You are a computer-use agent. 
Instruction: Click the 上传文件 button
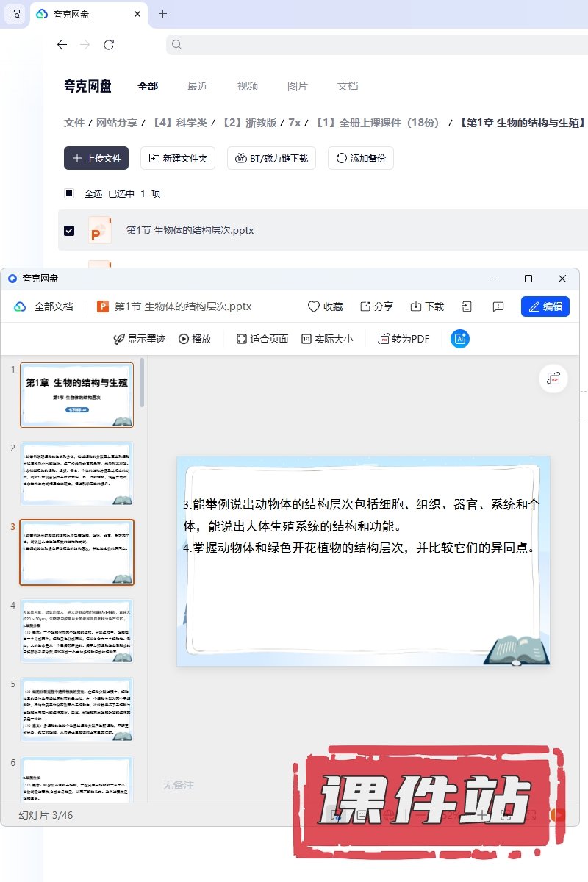click(96, 158)
